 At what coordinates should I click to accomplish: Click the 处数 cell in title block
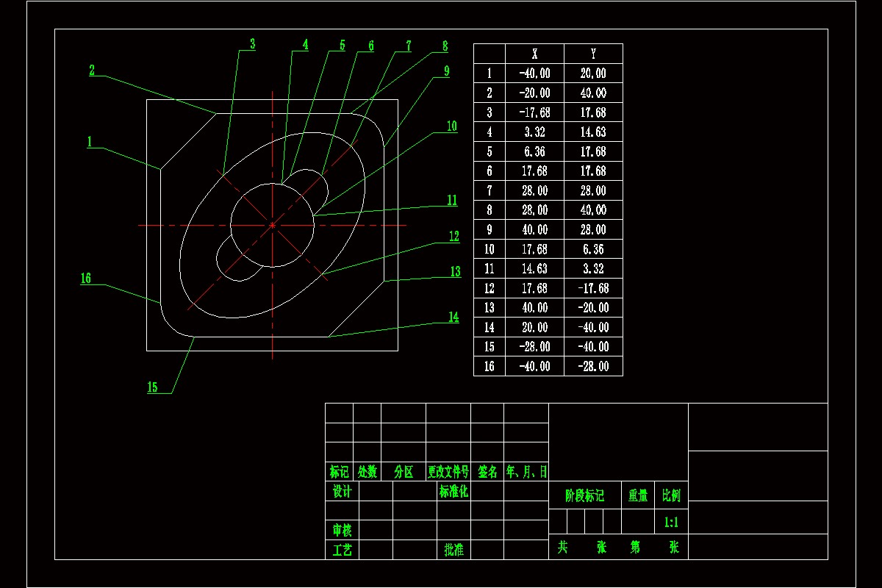(367, 472)
